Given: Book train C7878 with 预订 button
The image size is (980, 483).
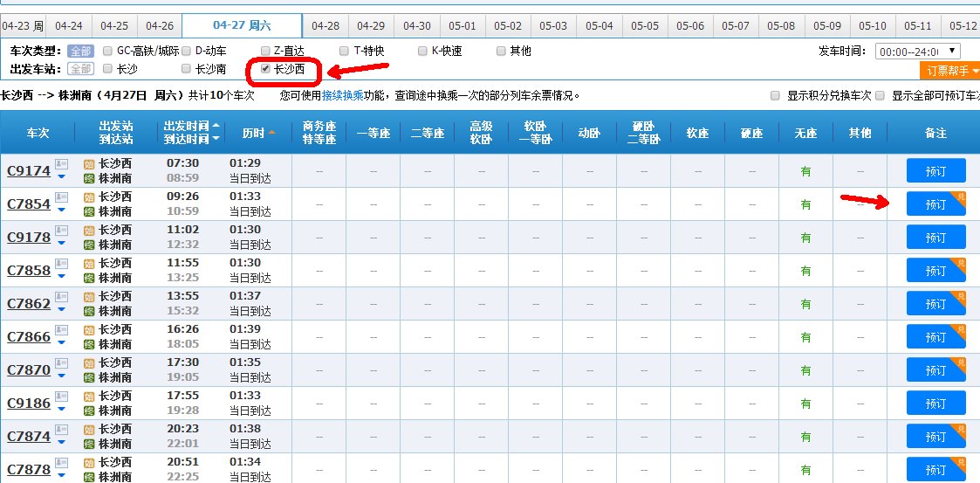Looking at the screenshot, I should click(935, 469).
